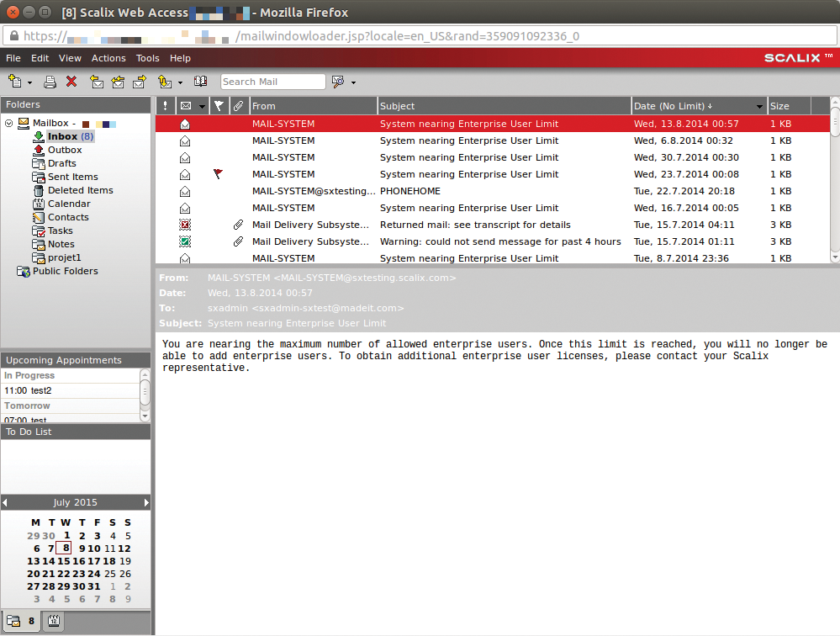Open the Date (No Limit) sort dropdown
The height and width of the screenshot is (636, 840).
[760, 105]
